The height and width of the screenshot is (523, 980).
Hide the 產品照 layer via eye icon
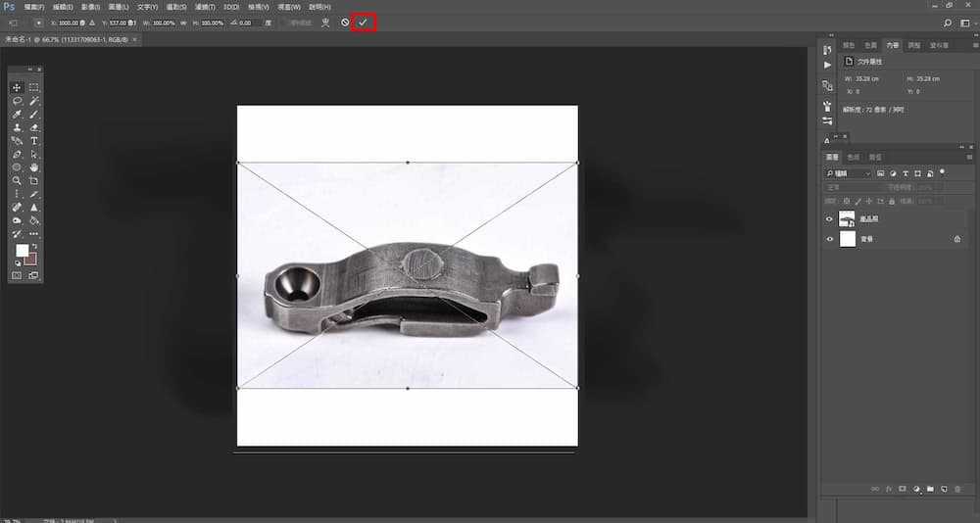[829, 219]
